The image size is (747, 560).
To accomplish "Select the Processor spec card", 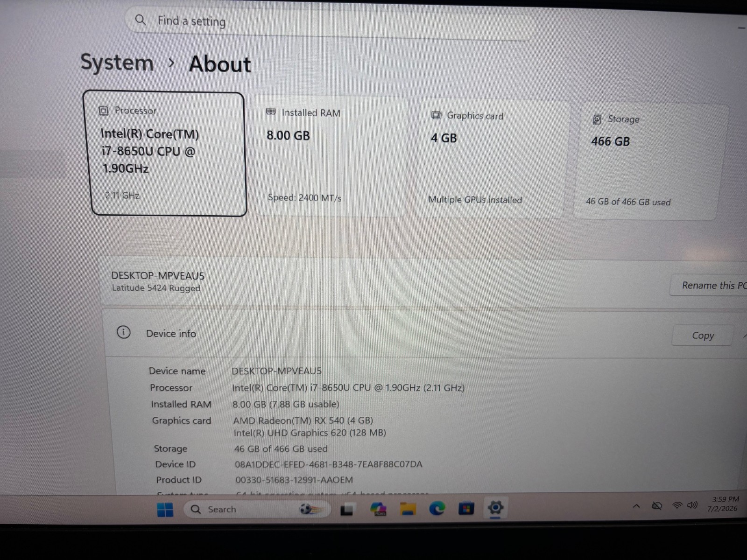I will (x=165, y=154).
